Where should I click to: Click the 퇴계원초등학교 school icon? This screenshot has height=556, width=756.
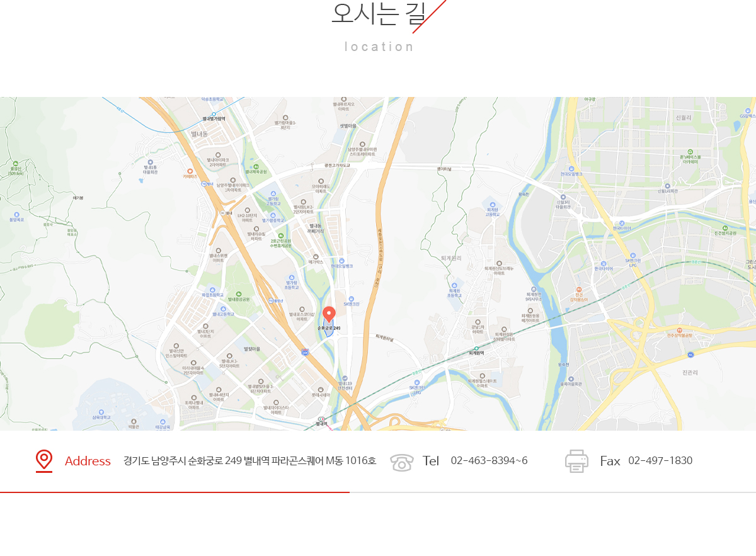click(x=454, y=285)
